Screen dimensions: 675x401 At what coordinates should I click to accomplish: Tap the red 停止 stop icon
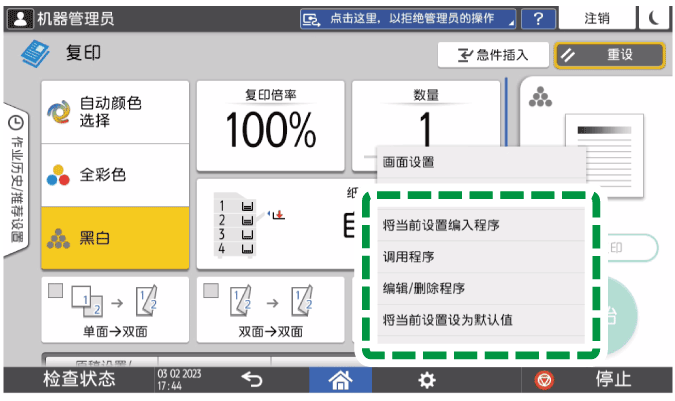(544, 380)
